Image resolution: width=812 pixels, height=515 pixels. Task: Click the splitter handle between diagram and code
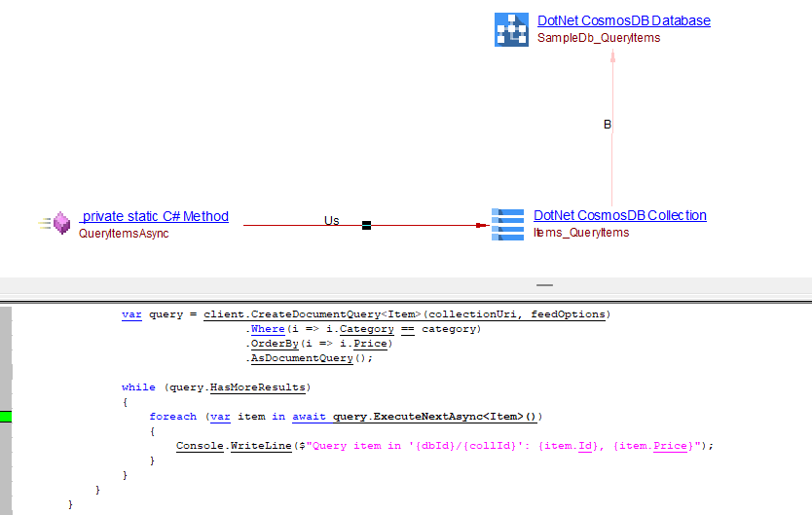544,285
